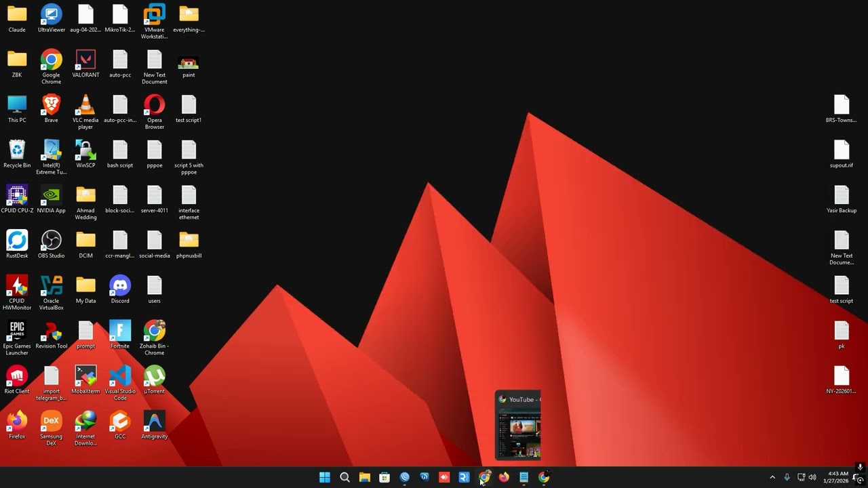The width and height of the screenshot is (868, 488).
Task: Select the DCIM folder on the desktop
Action: click(x=85, y=245)
